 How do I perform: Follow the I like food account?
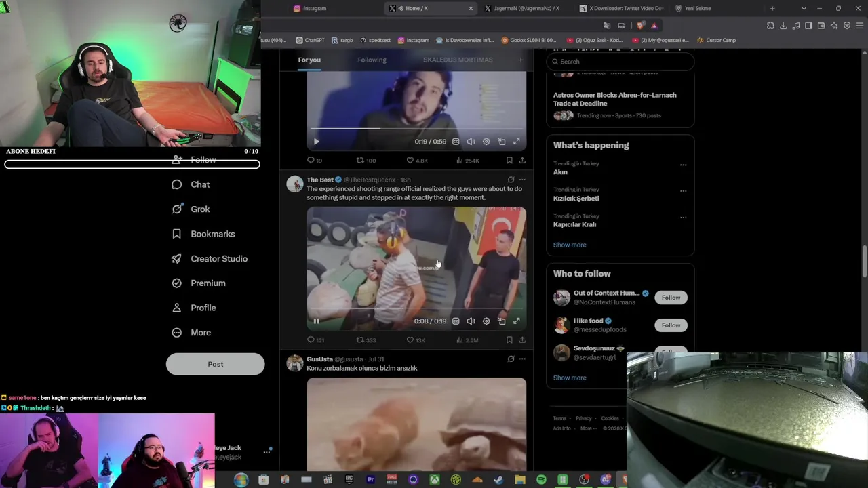(671, 325)
